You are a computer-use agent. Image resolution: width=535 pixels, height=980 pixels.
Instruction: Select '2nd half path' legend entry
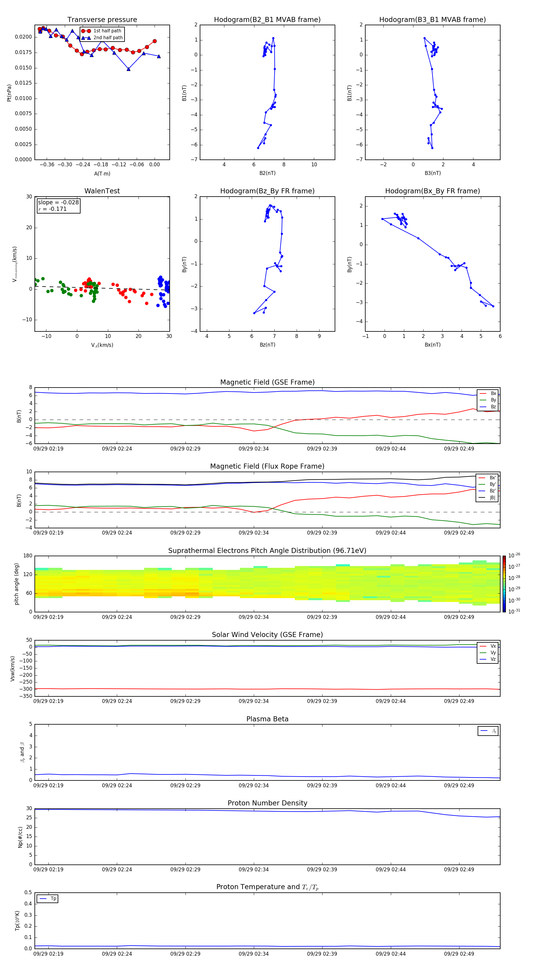102,38
